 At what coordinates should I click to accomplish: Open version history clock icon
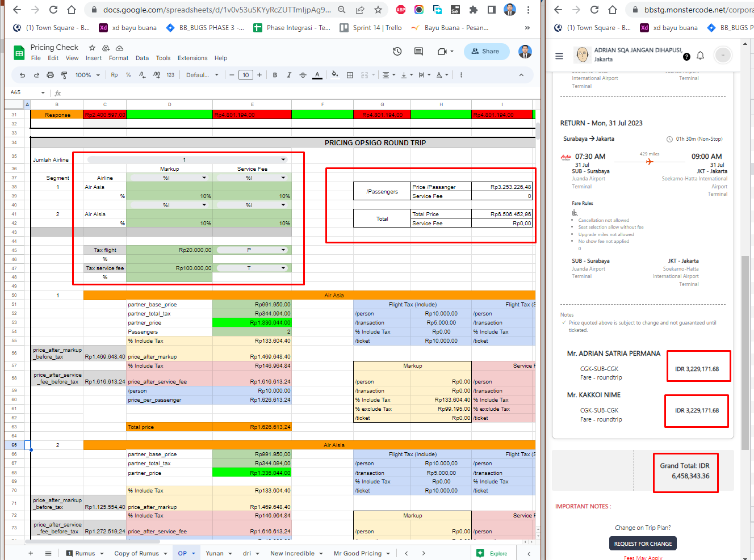coord(397,52)
